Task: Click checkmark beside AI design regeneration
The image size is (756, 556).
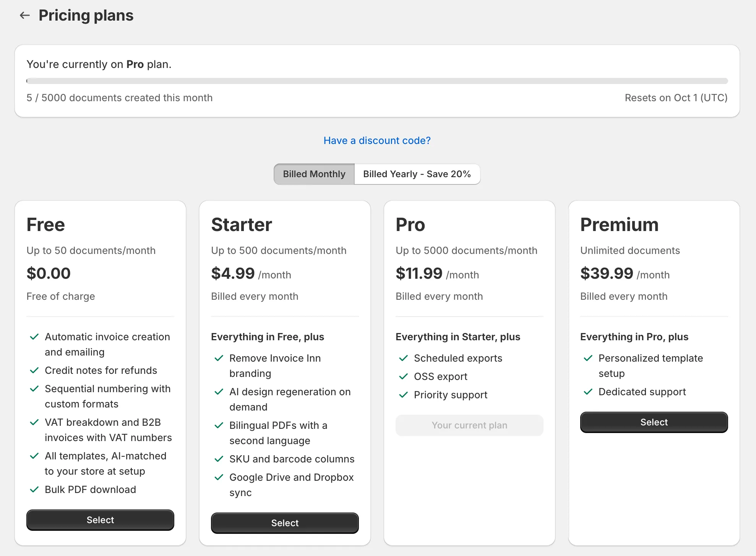Action: pos(219,392)
